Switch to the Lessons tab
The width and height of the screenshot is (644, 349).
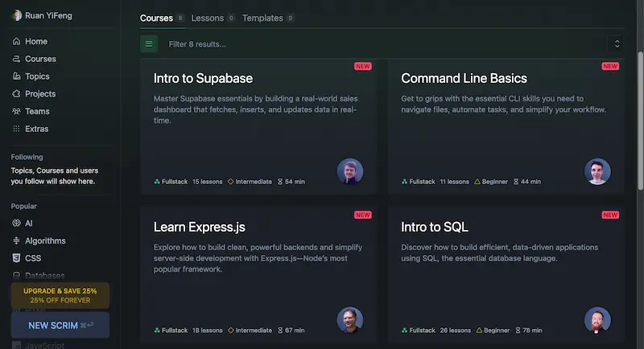213,18
